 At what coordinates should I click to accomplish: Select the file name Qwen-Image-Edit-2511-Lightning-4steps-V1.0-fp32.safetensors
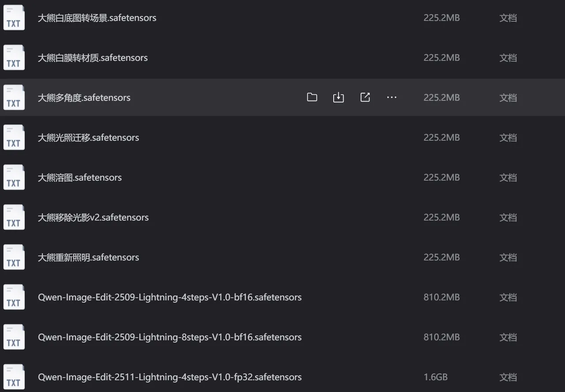pos(170,377)
